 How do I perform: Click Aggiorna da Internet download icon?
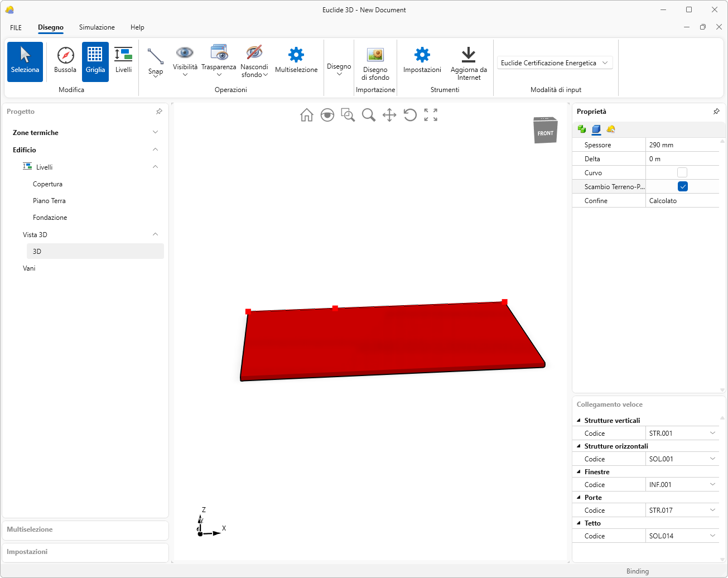coord(468,55)
